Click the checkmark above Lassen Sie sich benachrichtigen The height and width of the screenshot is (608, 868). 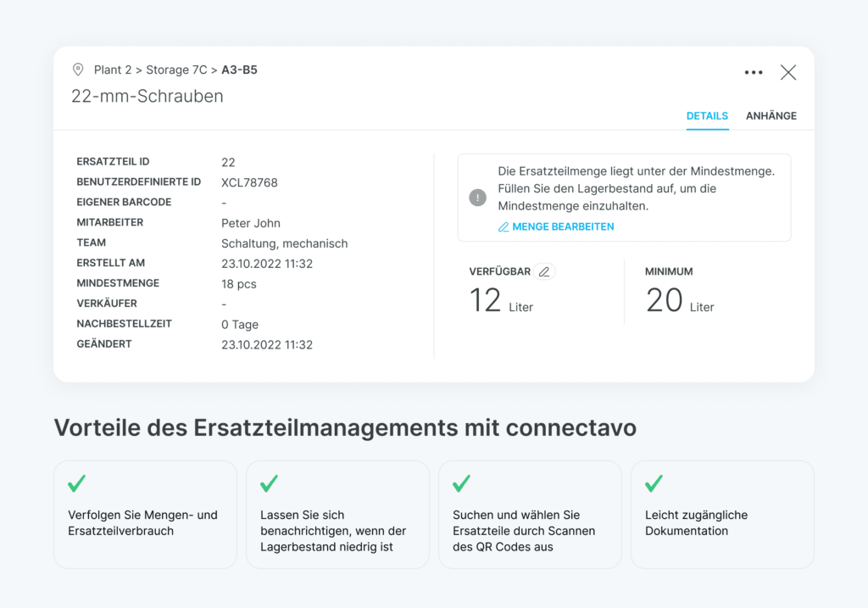pos(270,484)
